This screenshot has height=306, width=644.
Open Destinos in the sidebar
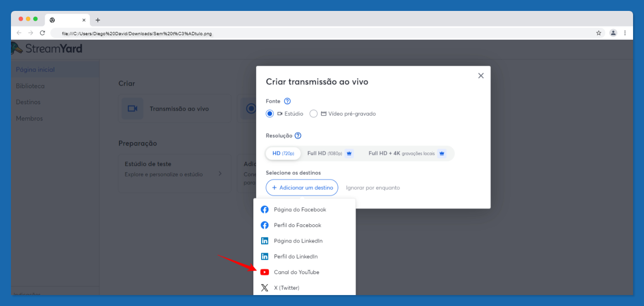[x=55, y=102]
